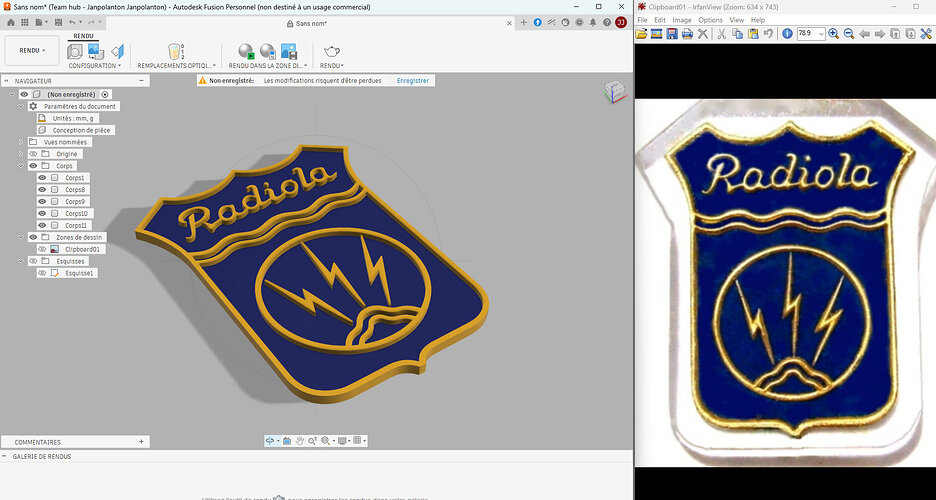The height and width of the screenshot is (500, 936).
Task: Open the JJ user account avatar
Action: pyautogui.click(x=621, y=22)
